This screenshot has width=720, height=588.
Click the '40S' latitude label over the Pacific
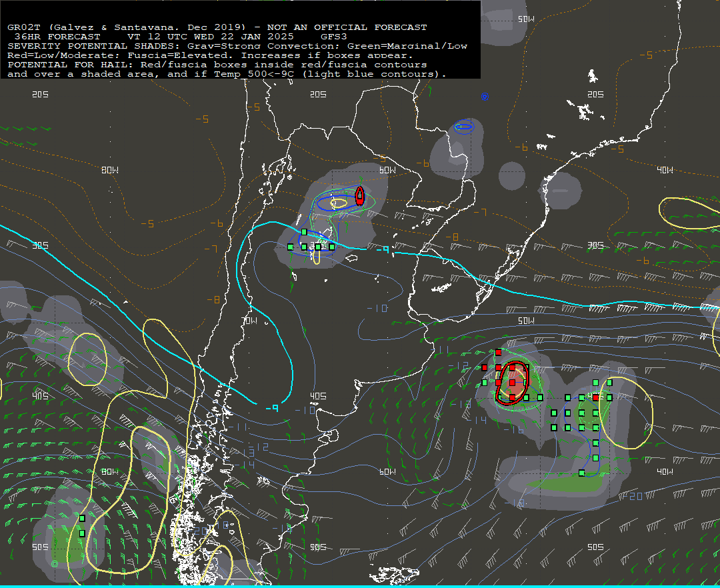click(x=41, y=396)
